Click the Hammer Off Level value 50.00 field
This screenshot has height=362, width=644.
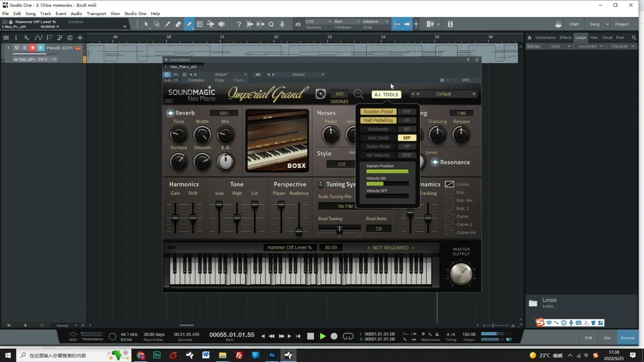(331, 247)
